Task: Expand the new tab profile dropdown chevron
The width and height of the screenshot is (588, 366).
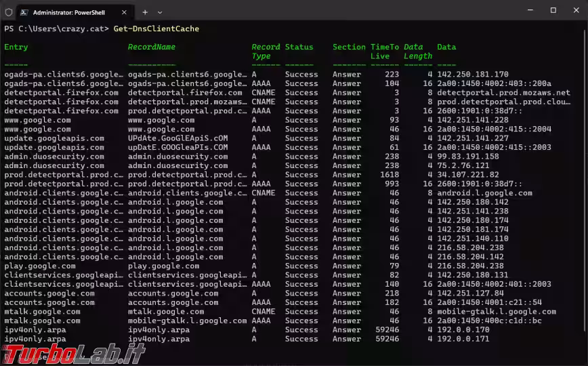Action: click(x=160, y=12)
